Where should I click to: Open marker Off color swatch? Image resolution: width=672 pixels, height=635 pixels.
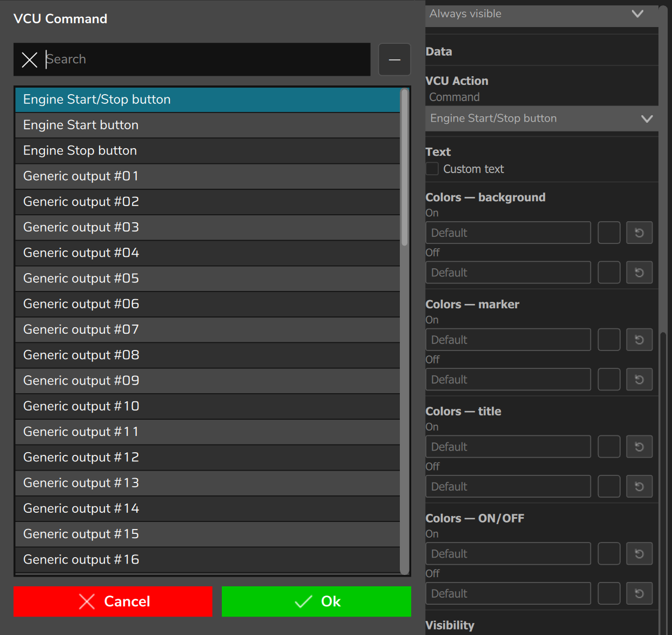(609, 380)
